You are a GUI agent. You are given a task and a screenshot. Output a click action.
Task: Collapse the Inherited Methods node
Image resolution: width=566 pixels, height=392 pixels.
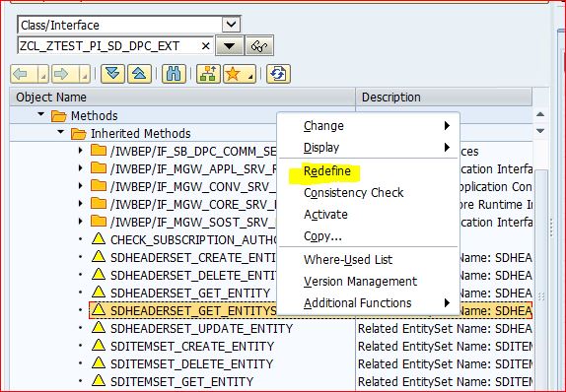point(60,132)
